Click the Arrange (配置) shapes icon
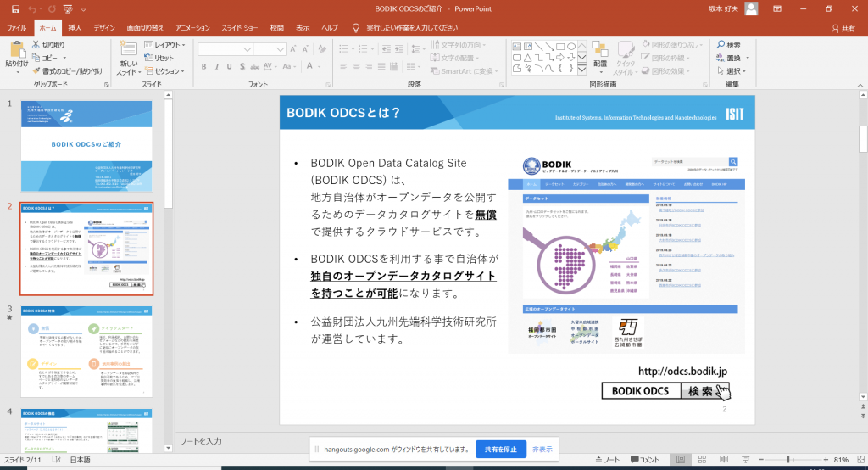This screenshot has width=868, height=470. pos(600,50)
